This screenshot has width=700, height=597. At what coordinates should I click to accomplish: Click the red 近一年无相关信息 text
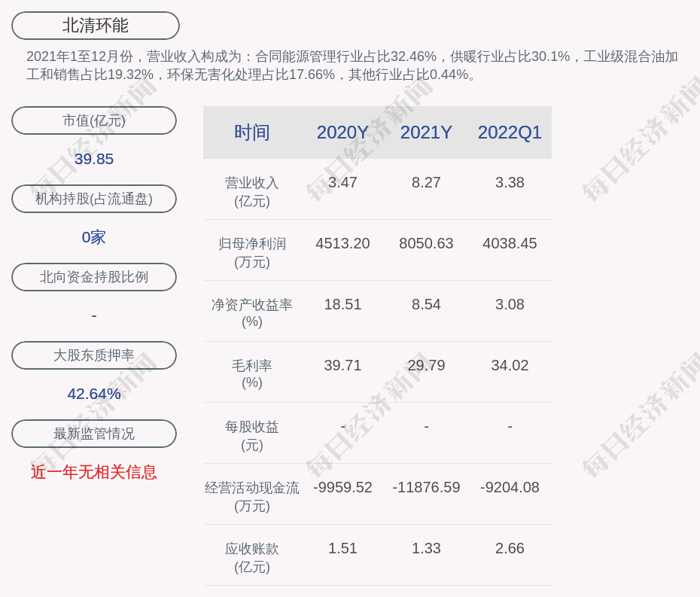coord(94,472)
